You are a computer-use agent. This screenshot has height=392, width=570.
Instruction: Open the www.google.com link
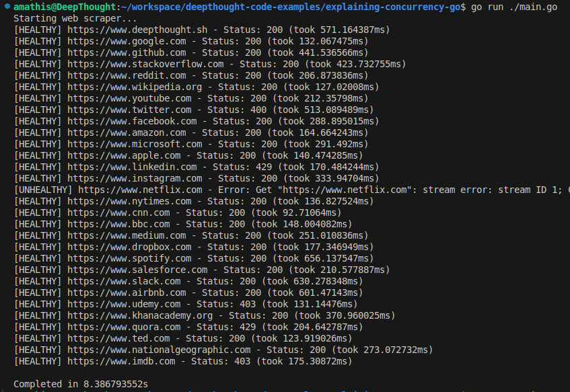point(127,42)
